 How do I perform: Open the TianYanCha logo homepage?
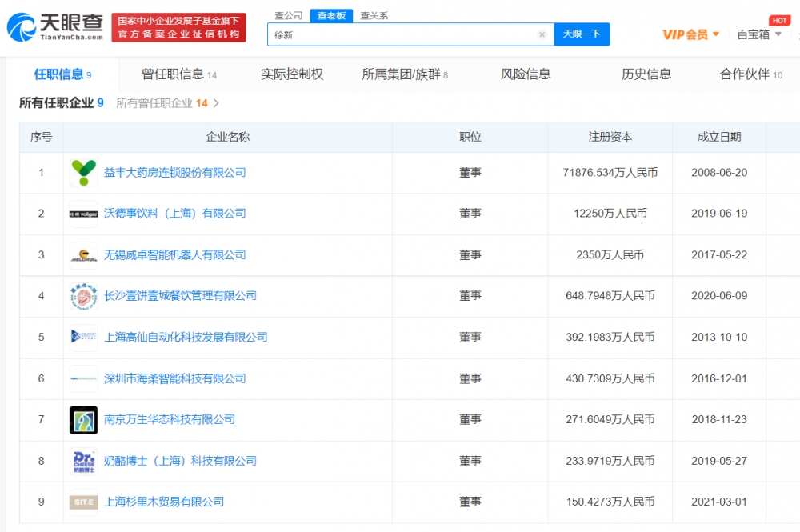55,27
